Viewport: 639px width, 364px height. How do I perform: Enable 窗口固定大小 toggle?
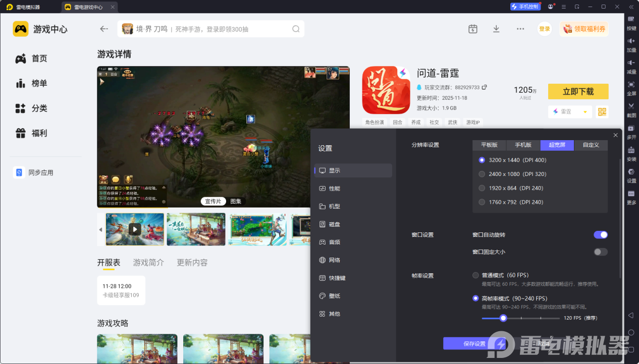coord(600,252)
